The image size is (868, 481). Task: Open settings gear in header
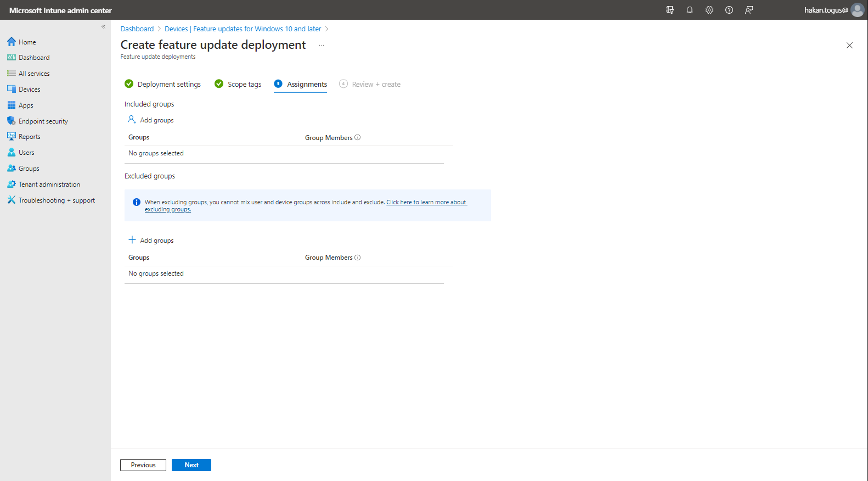709,10
